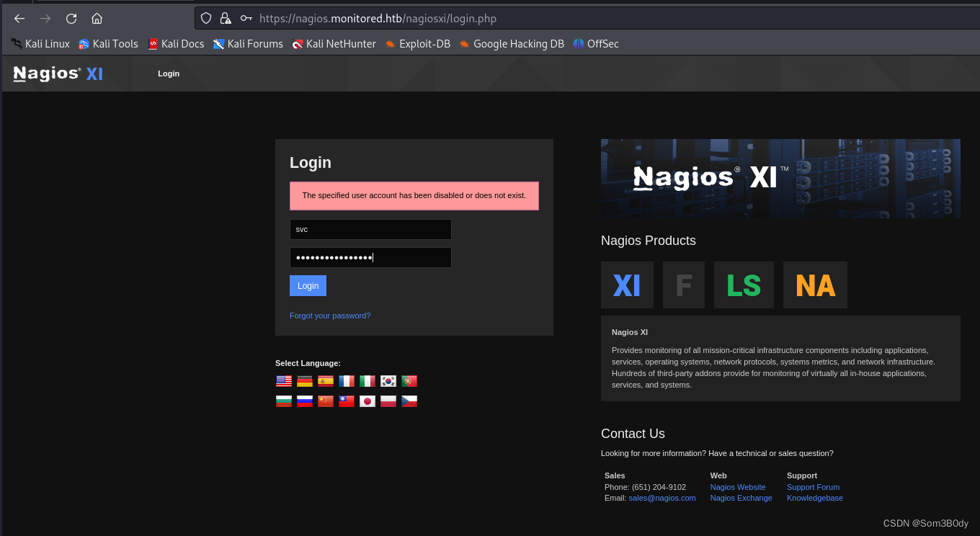This screenshot has width=980, height=536.
Task: Open the Kali Docs bookmark
Action: [176, 44]
